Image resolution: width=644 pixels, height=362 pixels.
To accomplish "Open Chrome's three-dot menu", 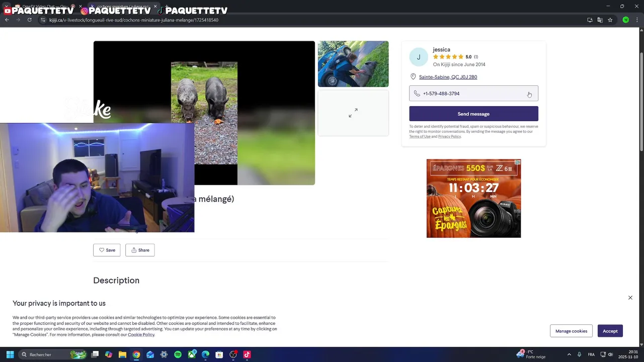I will [x=637, y=20].
